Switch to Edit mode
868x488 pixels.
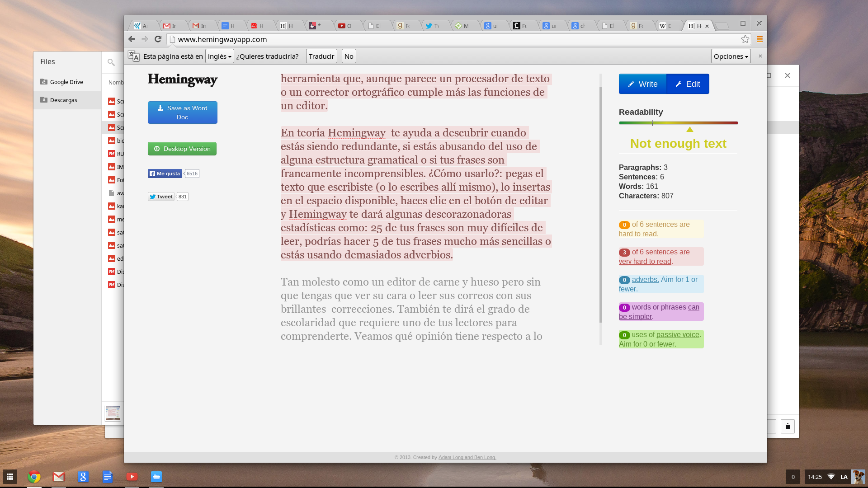(688, 84)
